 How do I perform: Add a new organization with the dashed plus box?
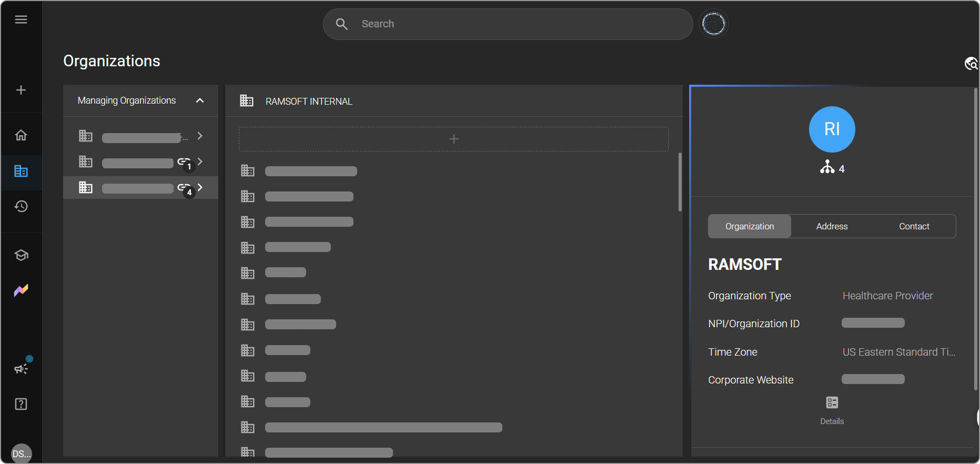453,139
